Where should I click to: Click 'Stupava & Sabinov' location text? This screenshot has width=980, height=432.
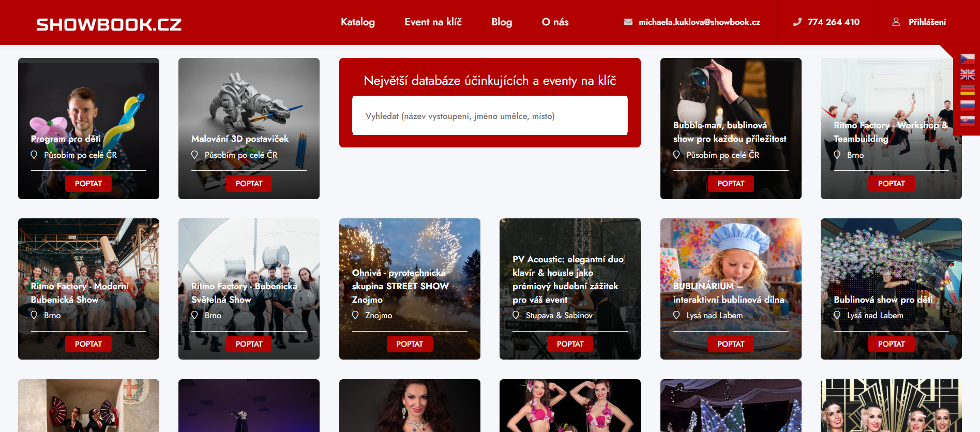[x=559, y=315]
